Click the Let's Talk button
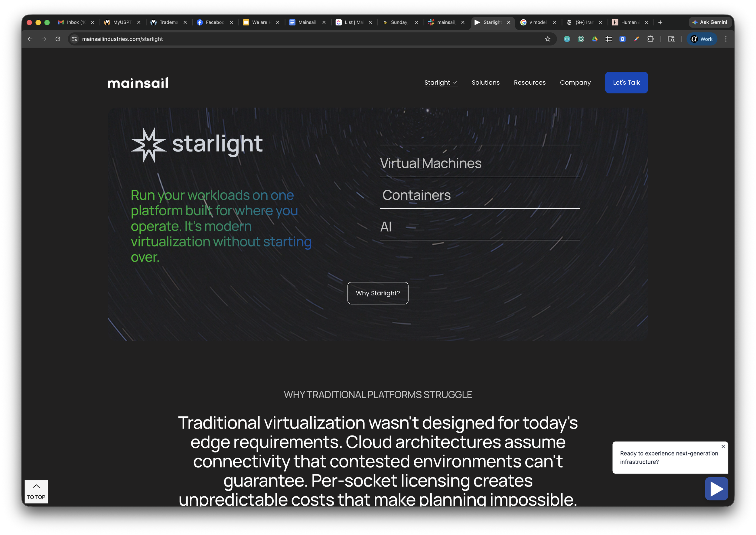Screen dimensions: 756x535 626,82
